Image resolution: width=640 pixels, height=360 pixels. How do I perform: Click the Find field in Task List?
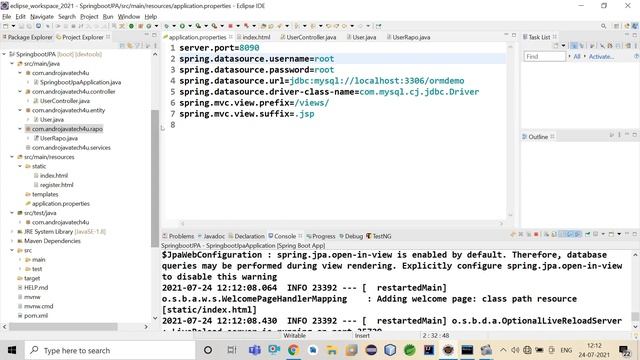click(544, 56)
